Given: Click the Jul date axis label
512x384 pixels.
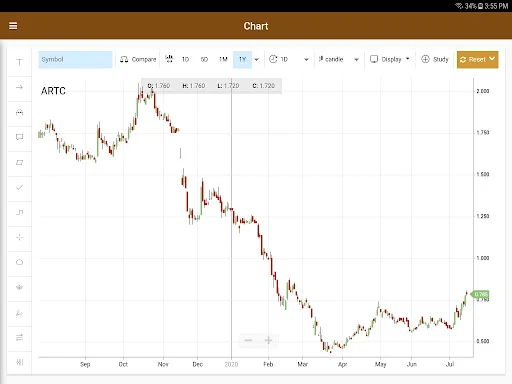Looking at the screenshot, I should click(x=450, y=364).
